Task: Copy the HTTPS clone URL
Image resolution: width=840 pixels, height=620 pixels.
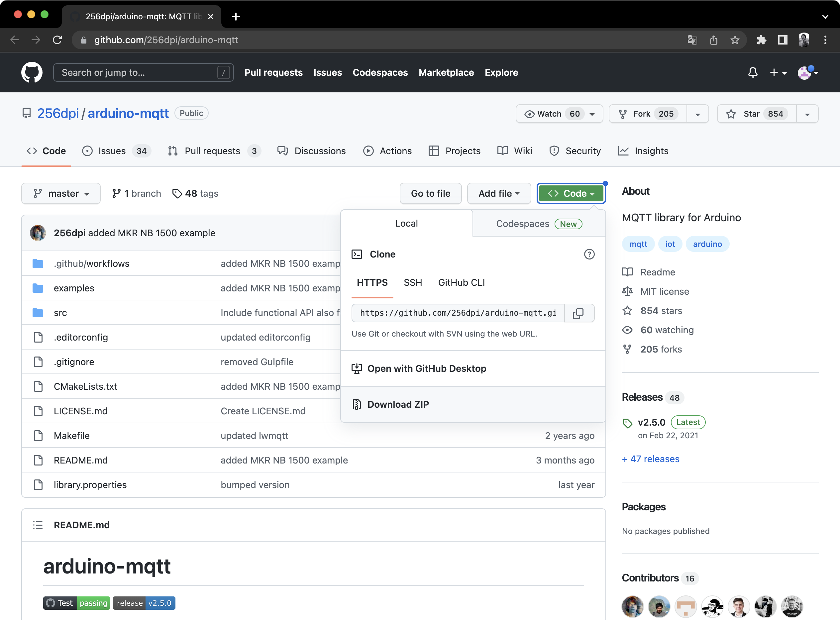Action: (x=578, y=313)
